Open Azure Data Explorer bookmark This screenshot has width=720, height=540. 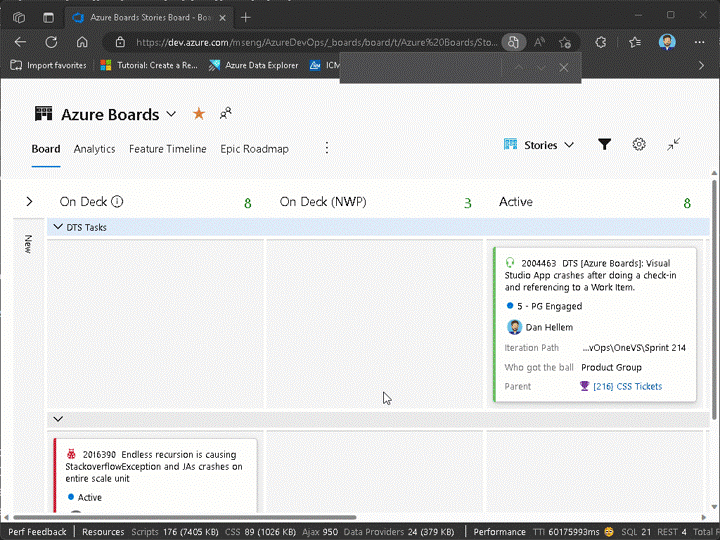coord(253,65)
